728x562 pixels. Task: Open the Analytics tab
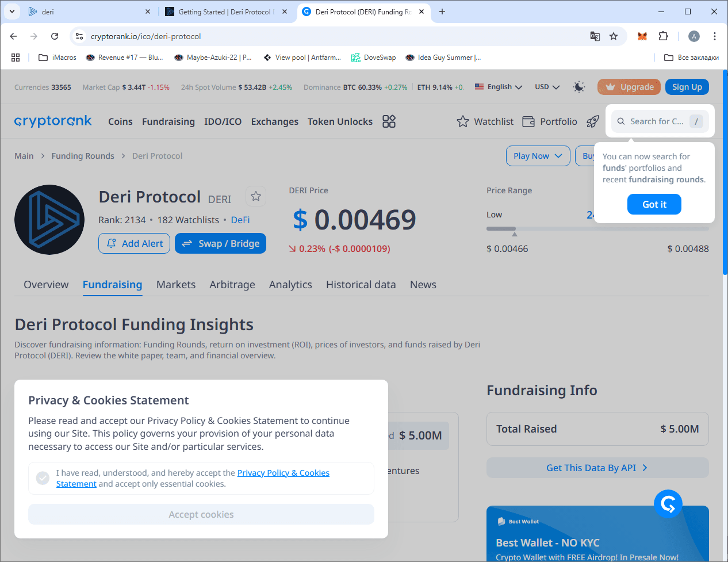point(290,285)
